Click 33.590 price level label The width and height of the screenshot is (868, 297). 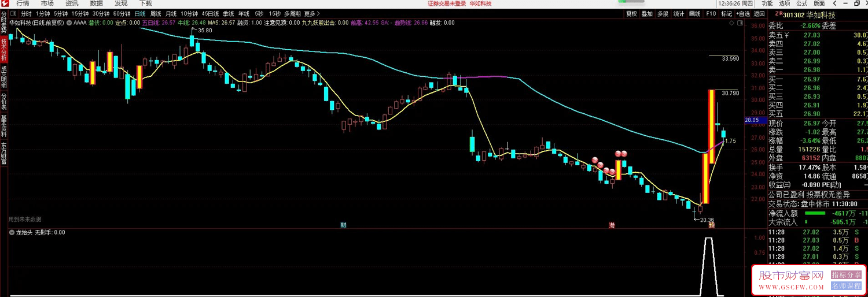click(x=731, y=58)
